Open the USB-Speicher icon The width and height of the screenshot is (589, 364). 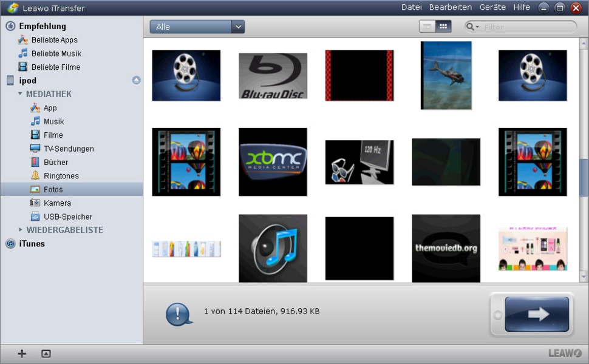35,217
